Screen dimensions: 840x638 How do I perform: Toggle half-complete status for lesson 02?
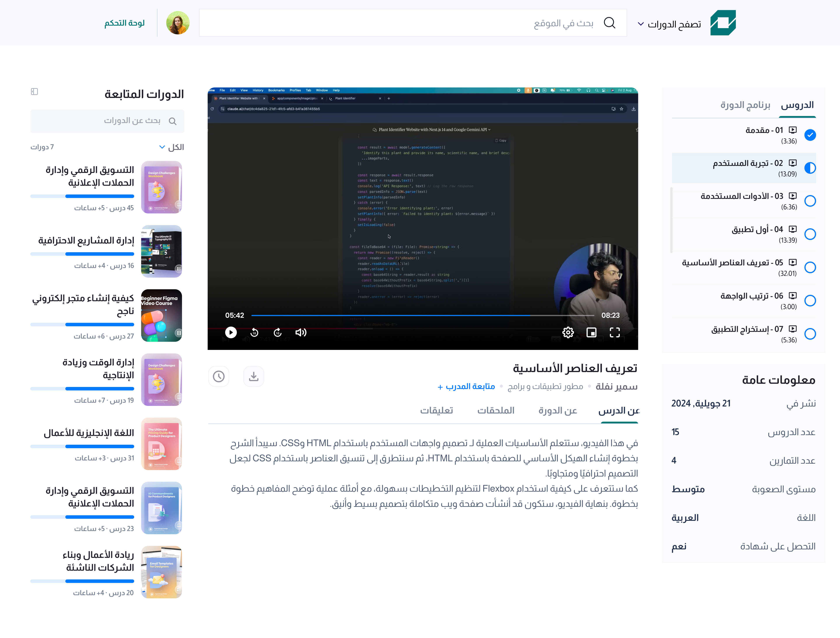pos(810,168)
